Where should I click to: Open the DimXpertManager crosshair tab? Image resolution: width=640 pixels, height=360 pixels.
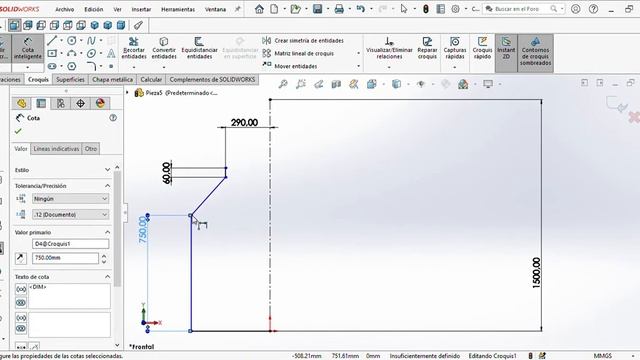80,103
